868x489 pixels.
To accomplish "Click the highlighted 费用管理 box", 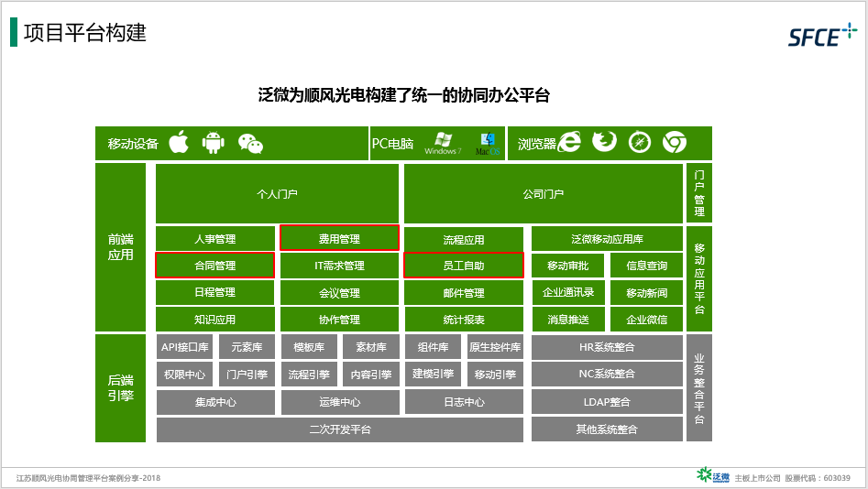I will point(339,238).
